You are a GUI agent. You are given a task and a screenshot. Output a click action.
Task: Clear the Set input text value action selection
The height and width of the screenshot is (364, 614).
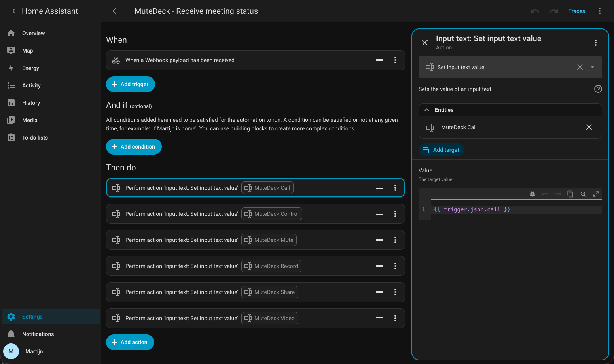580,67
